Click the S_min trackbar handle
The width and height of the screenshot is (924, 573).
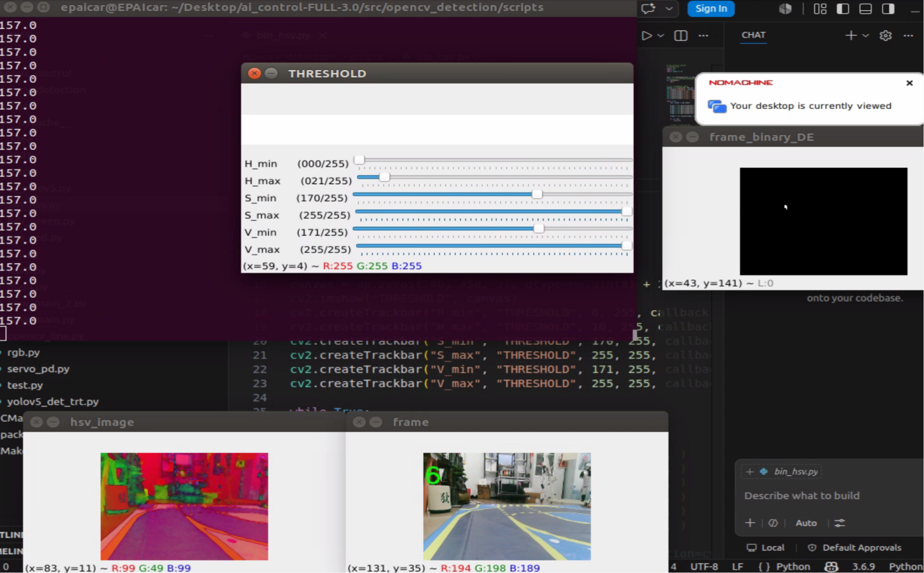tap(537, 194)
